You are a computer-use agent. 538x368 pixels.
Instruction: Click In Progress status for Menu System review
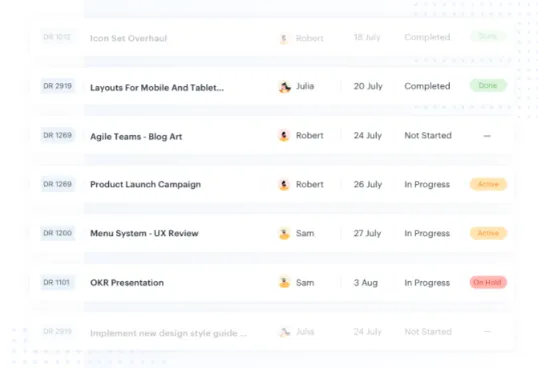coord(427,233)
